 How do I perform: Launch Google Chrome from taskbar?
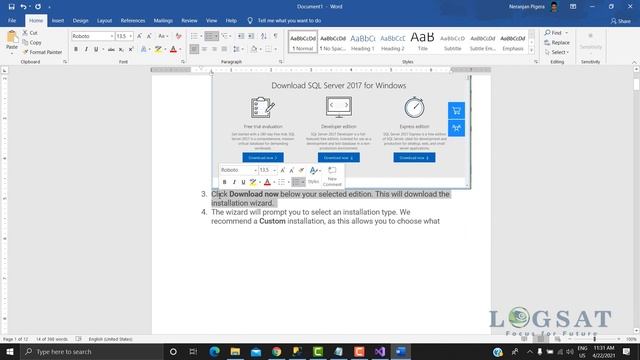277,351
